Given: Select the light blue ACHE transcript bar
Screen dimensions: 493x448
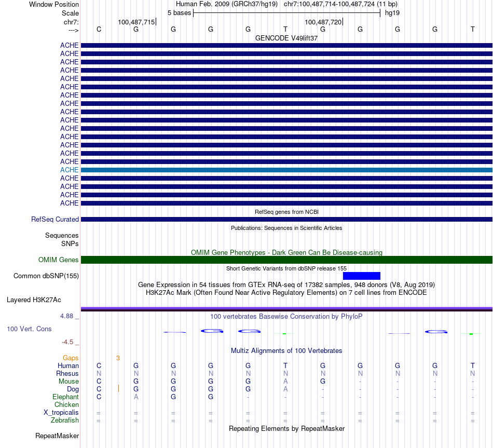Looking at the screenshot, I should pyautogui.click(x=286, y=170).
